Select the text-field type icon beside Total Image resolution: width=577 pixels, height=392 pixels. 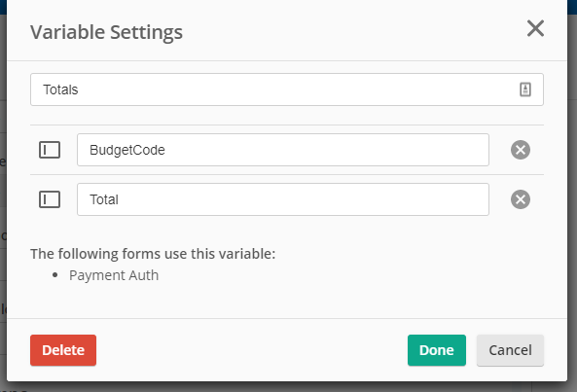point(50,199)
